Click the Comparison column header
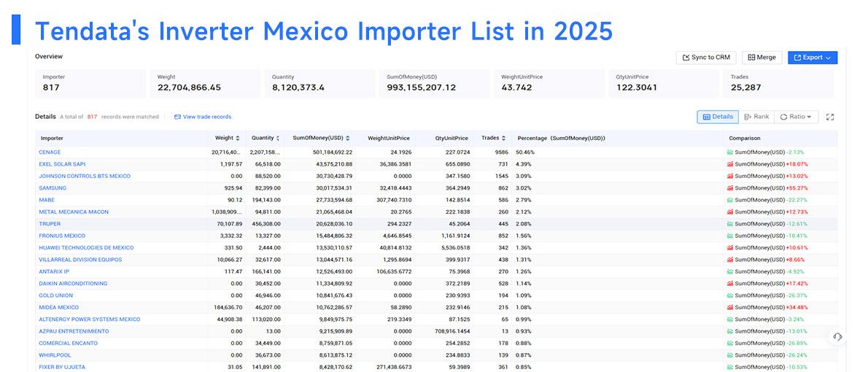The width and height of the screenshot is (868, 372). tap(744, 138)
